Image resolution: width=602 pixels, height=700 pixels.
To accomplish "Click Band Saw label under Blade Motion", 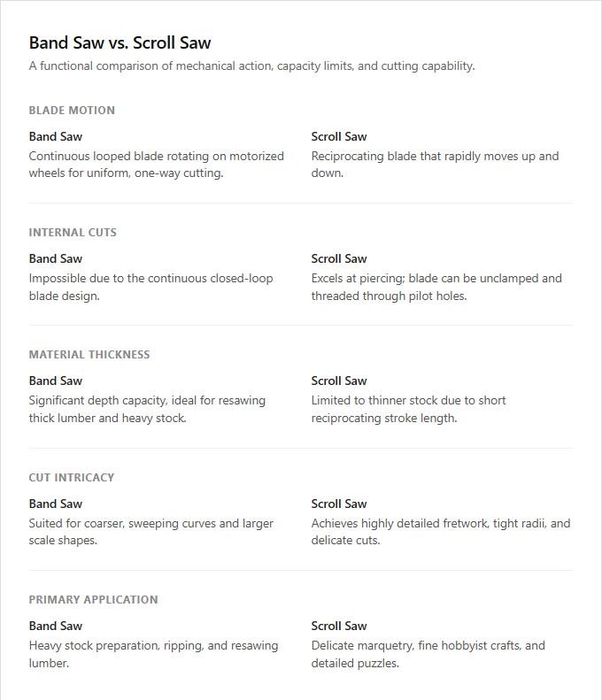I will pyautogui.click(x=56, y=136).
